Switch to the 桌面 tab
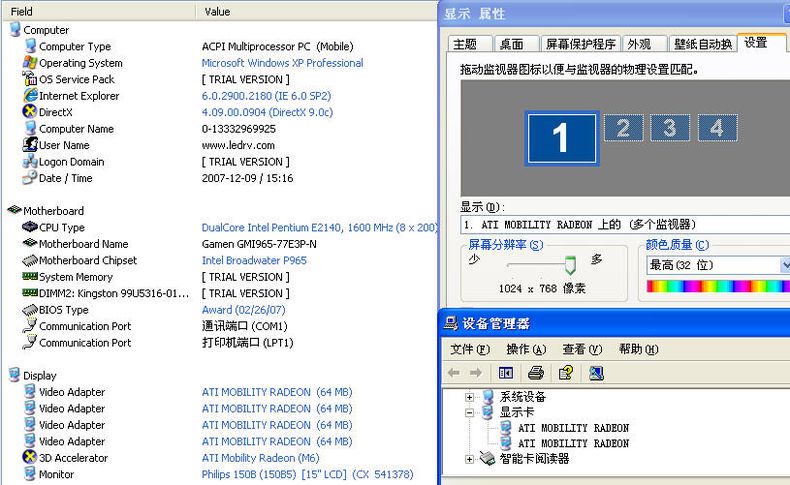 (516, 44)
